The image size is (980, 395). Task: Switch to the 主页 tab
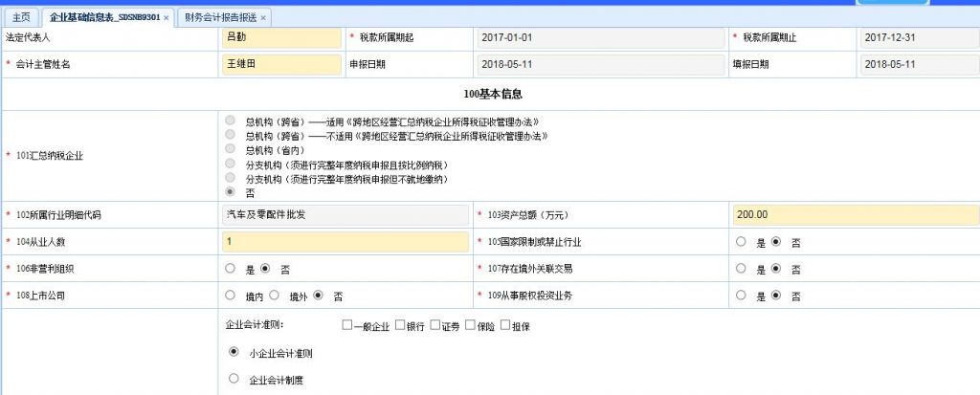coord(21,18)
